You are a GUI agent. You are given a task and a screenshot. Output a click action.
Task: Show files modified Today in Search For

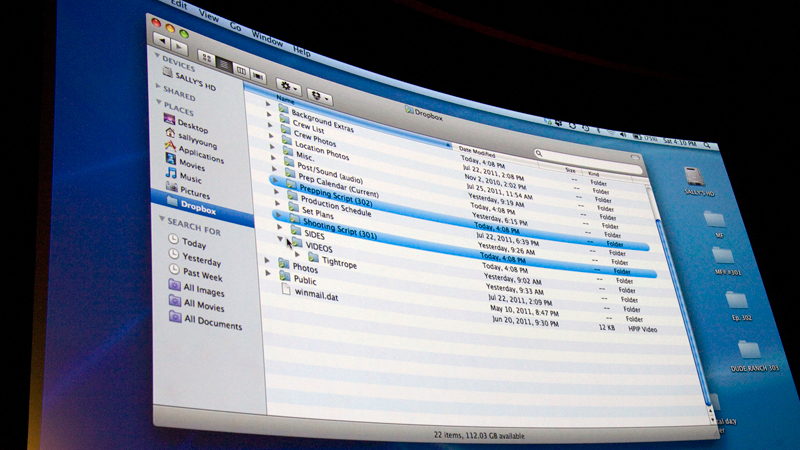[187, 242]
